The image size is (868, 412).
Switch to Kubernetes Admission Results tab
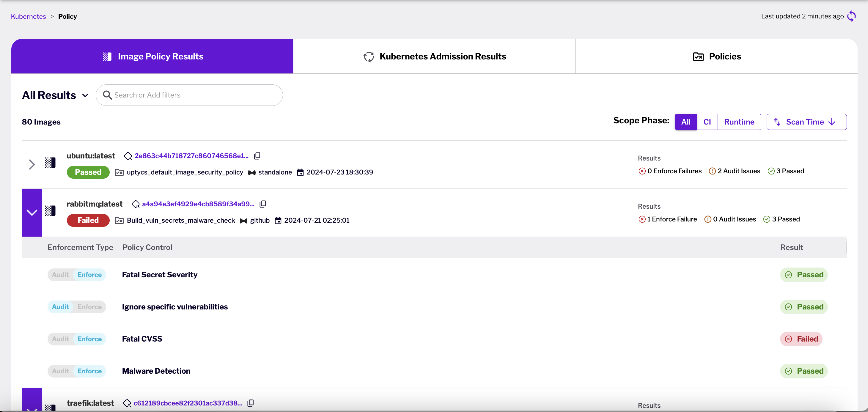[434, 56]
